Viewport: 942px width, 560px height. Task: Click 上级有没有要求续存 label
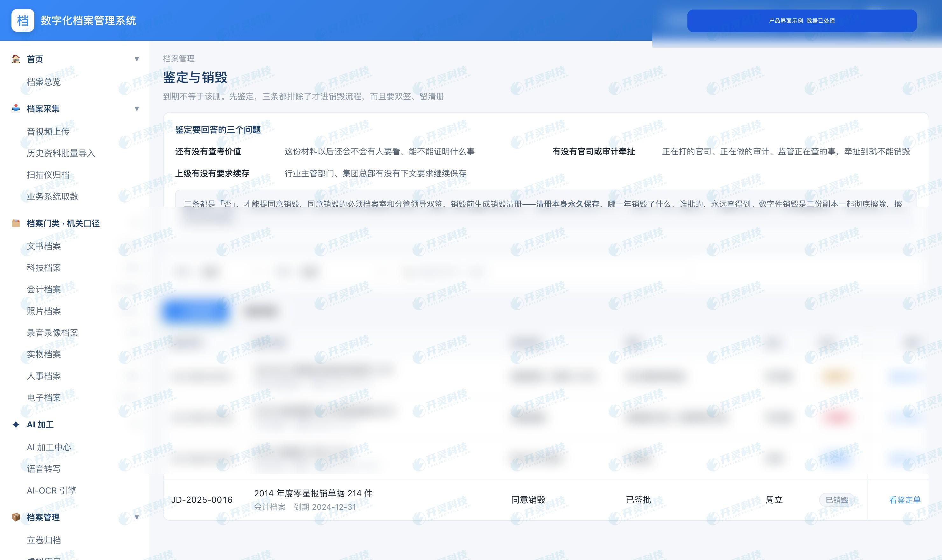(x=212, y=173)
